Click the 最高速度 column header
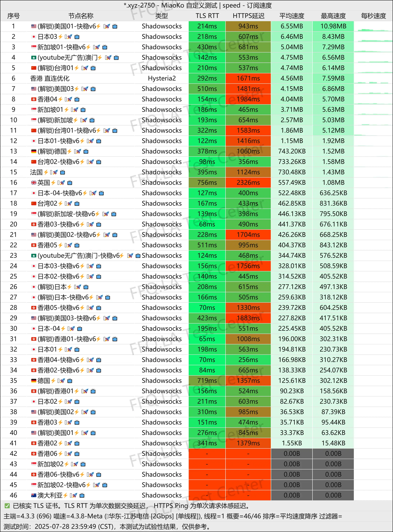The image size is (393, 532). click(x=333, y=16)
